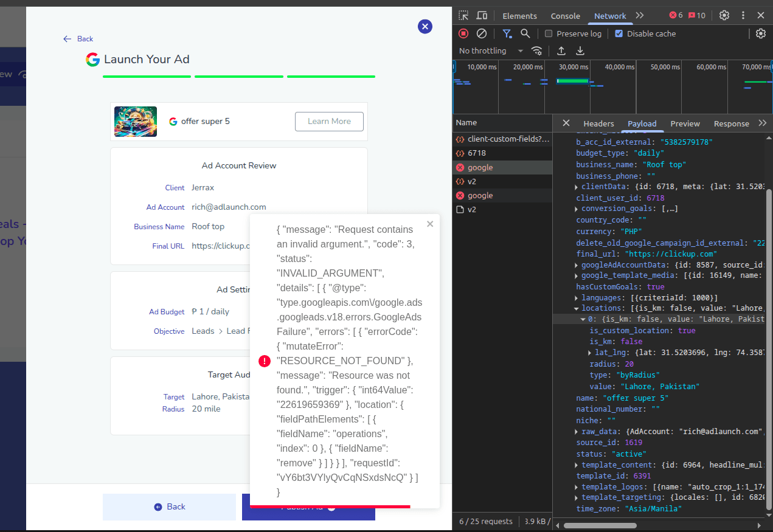The height and width of the screenshot is (532, 773).
Task: Open Network panel settings gear
Action: point(761,33)
